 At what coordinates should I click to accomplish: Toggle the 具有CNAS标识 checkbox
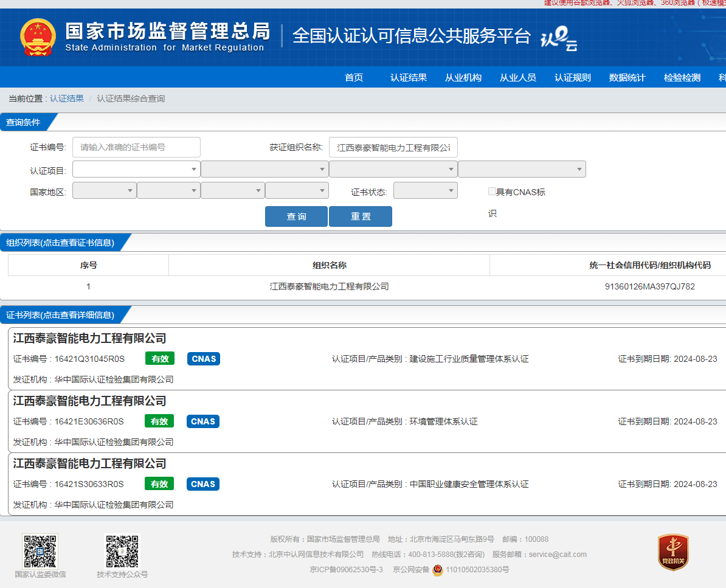492,191
